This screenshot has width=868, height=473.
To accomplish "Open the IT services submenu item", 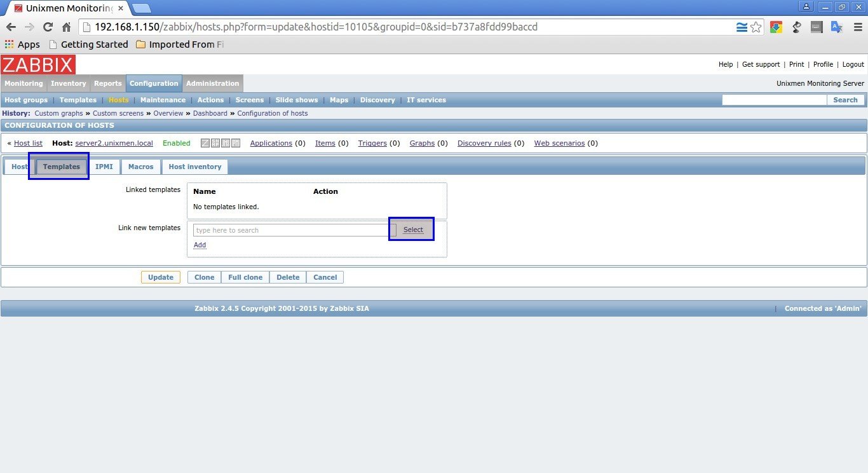I will tap(426, 100).
